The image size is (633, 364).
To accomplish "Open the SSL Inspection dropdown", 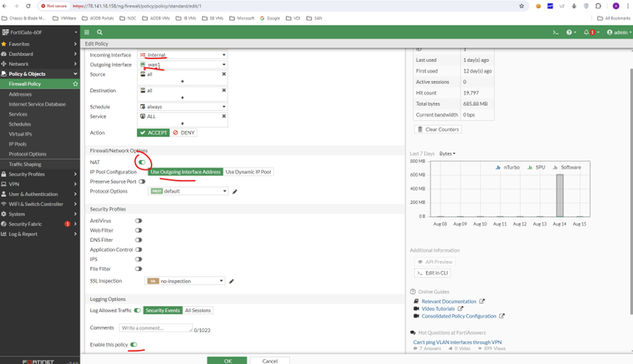I will 184,281.
